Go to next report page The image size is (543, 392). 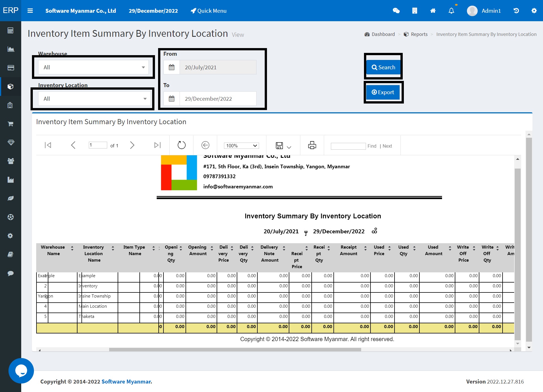[132, 145]
